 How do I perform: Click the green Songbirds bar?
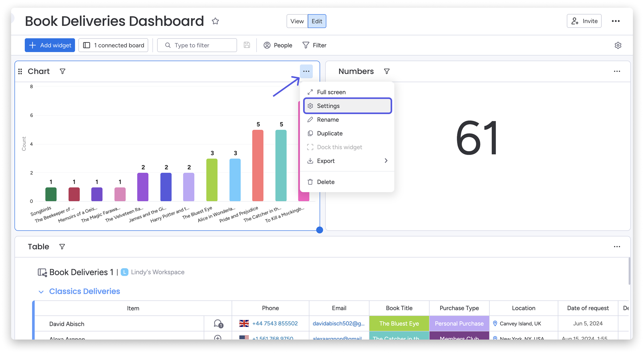pos(51,194)
